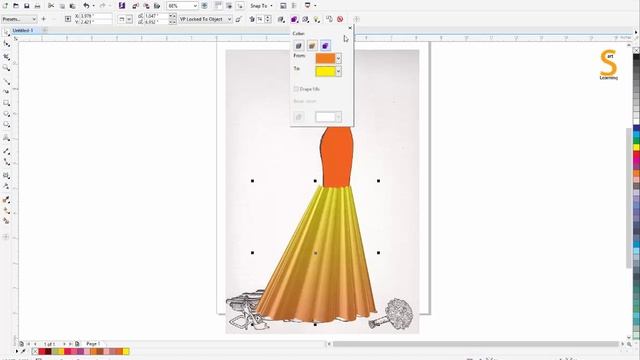Choose the Use object fill option
This screenshot has width=640, height=360.
pos(298,46)
